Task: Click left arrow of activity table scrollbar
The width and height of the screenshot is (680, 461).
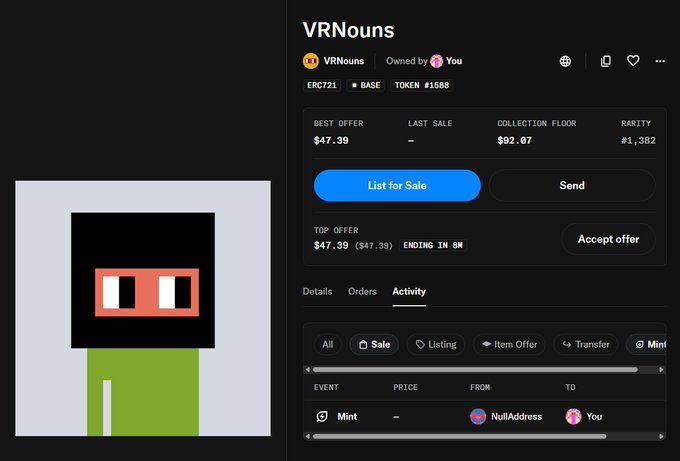Action: coord(307,436)
